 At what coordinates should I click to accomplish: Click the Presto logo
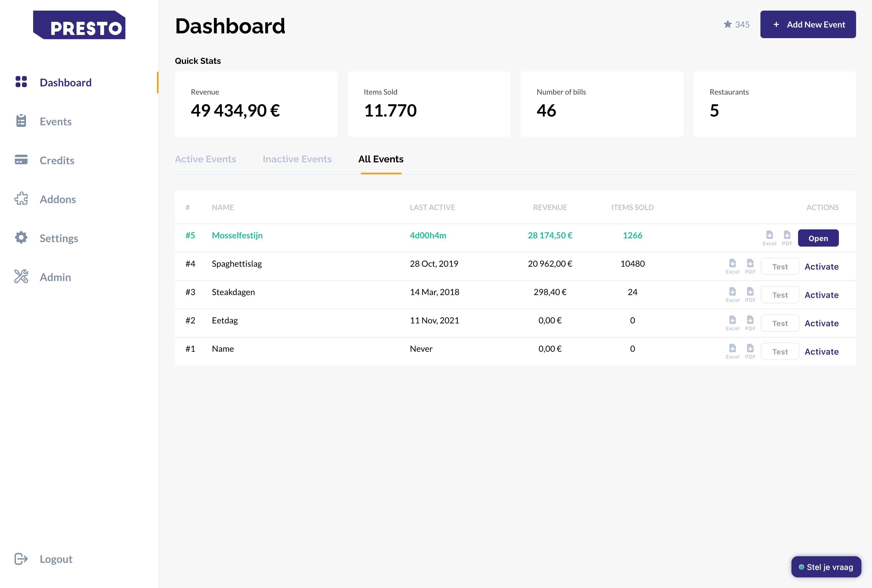click(79, 25)
